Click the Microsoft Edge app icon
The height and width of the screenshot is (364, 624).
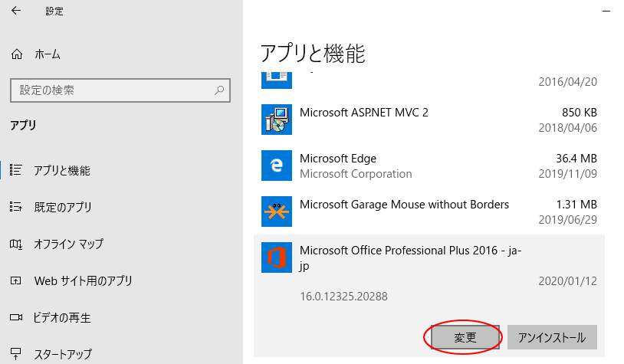tap(277, 166)
